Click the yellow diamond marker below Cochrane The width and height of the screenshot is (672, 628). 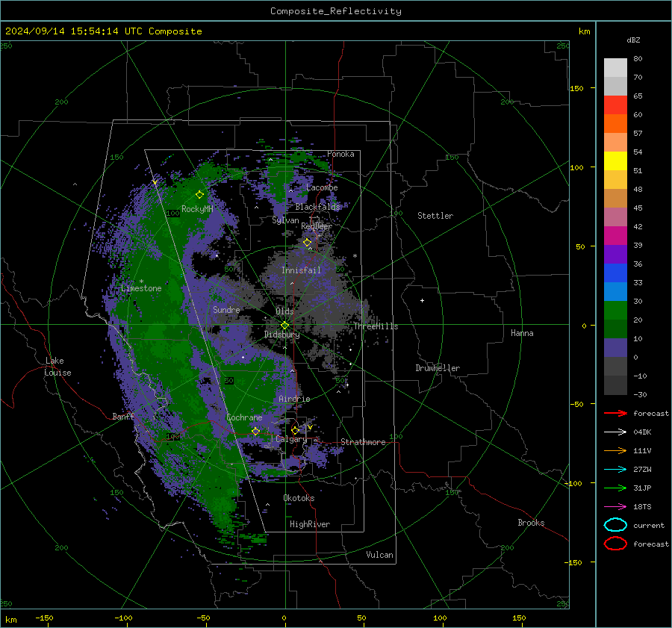pyautogui.click(x=255, y=432)
